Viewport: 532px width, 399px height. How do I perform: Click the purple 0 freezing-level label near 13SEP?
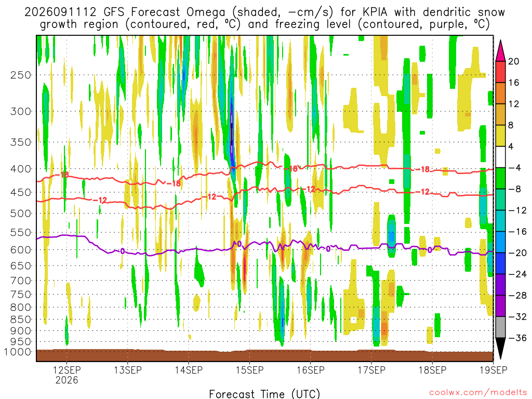123,251
